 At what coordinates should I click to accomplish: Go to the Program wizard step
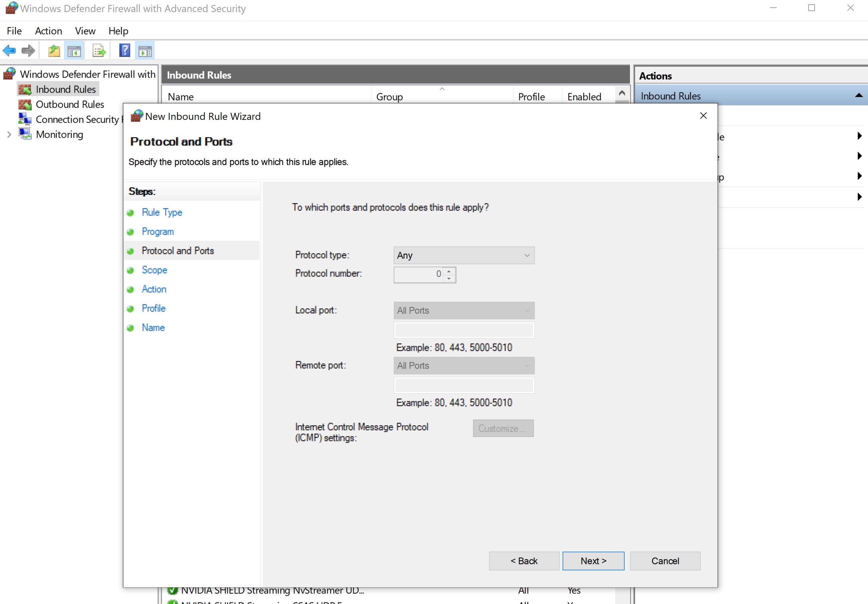[158, 232]
